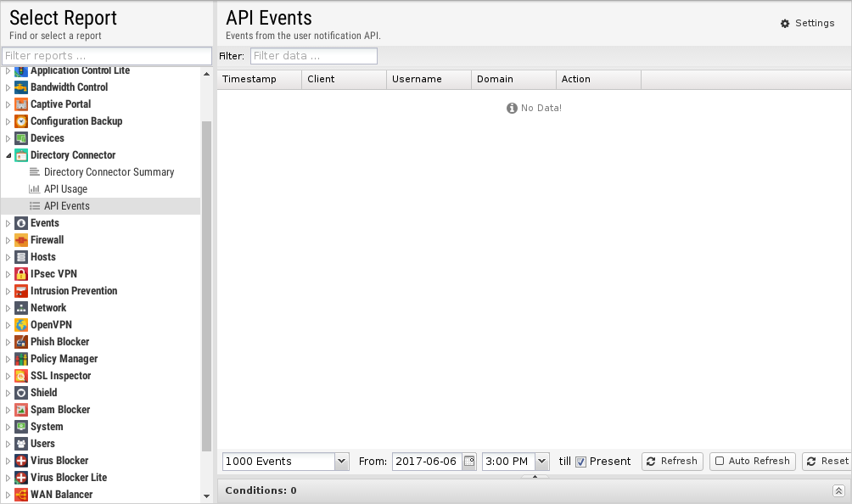Click the From date field 2017-06-06
The image size is (852, 504).
[427, 462]
